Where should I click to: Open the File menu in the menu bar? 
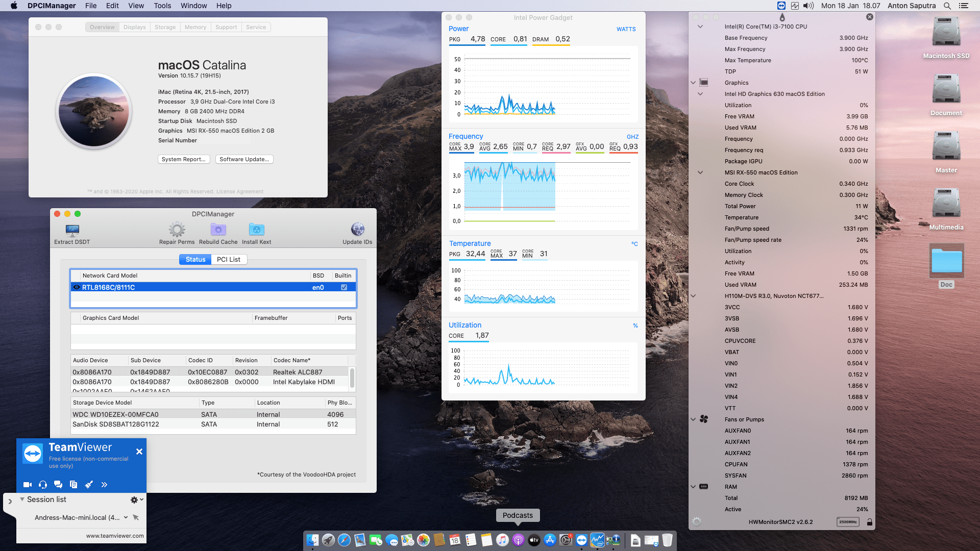pyautogui.click(x=91, y=6)
